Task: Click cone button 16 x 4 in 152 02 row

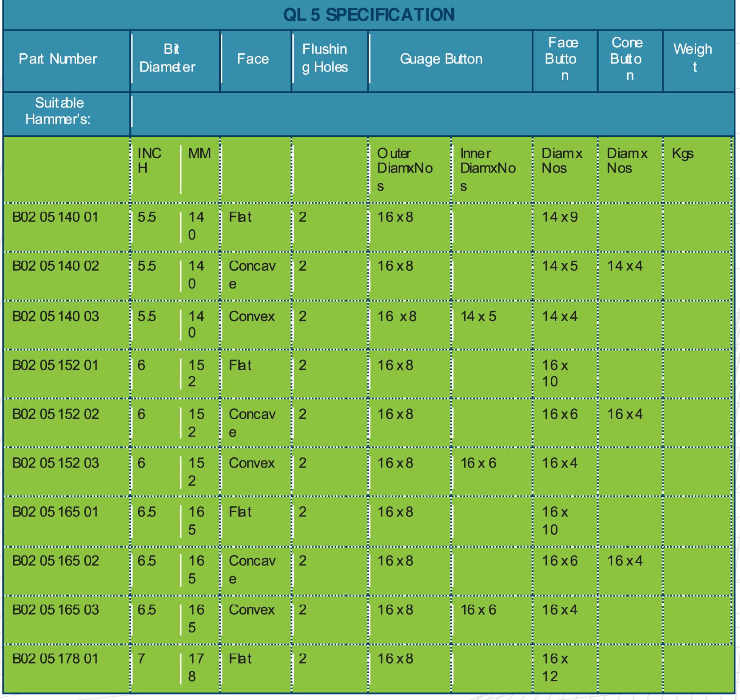Action: pyautogui.click(x=625, y=414)
